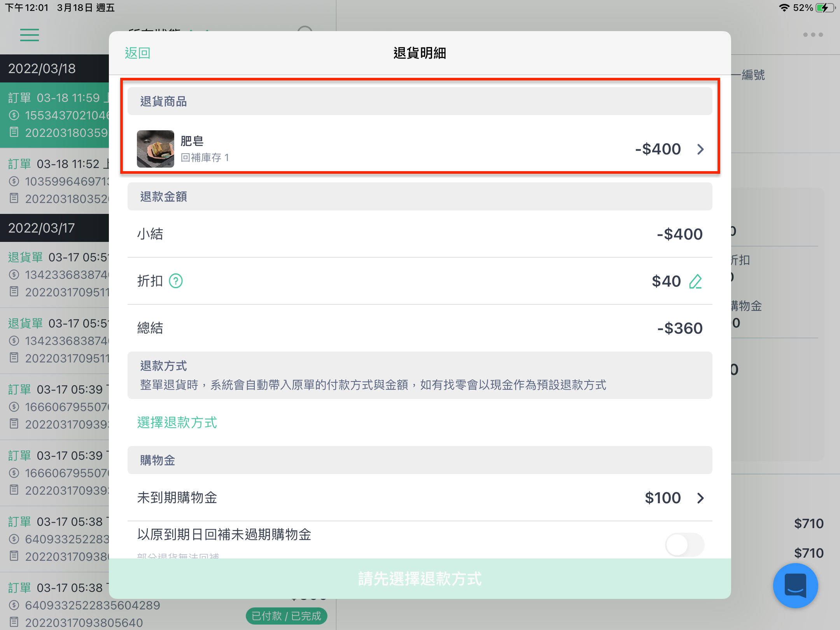840x630 pixels.
Task: Tap 返回 to go back
Action: 137,53
